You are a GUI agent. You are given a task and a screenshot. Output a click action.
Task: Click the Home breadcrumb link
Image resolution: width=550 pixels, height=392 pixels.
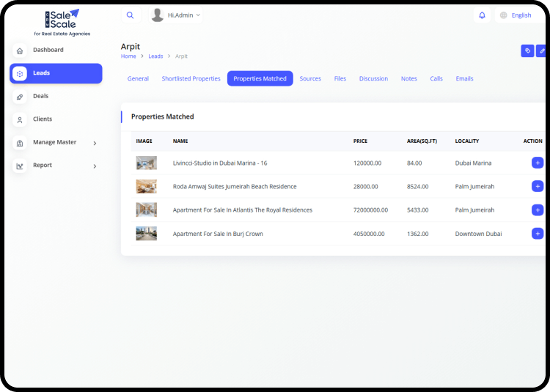click(128, 56)
